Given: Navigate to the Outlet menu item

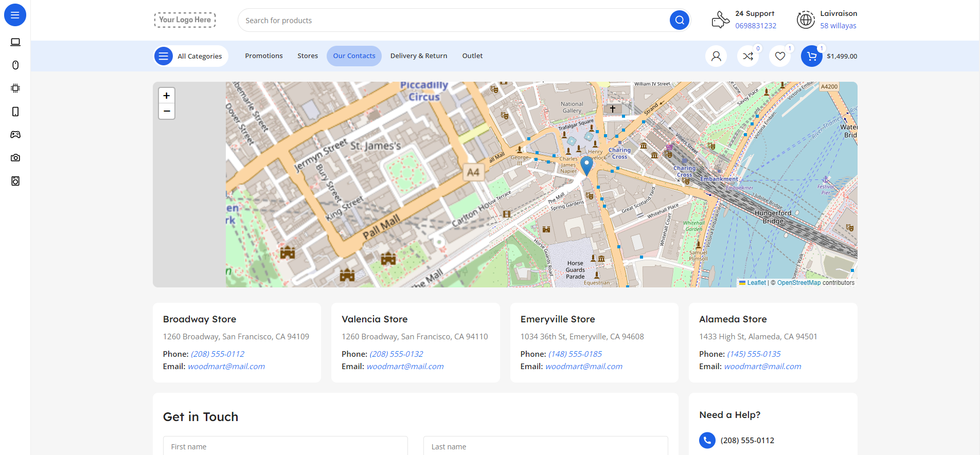Looking at the screenshot, I should [x=472, y=56].
